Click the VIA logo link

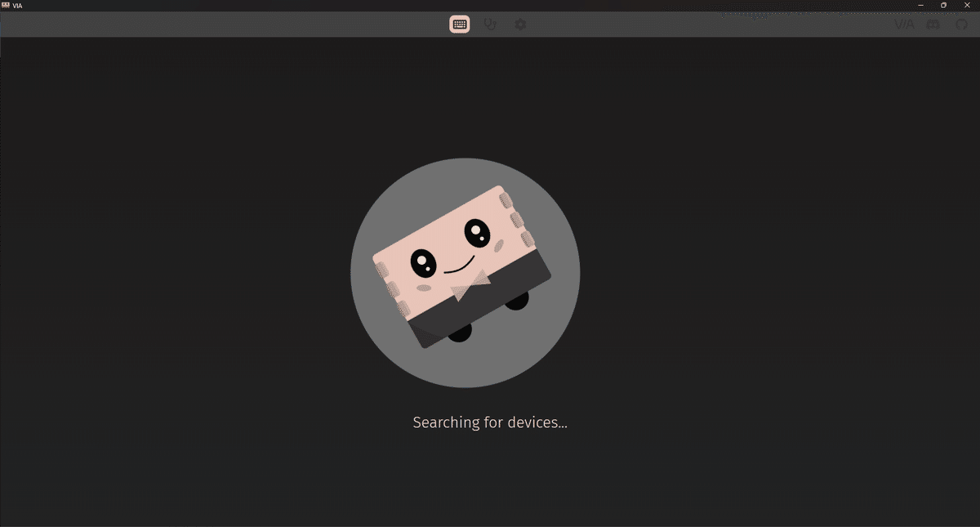[x=904, y=25]
